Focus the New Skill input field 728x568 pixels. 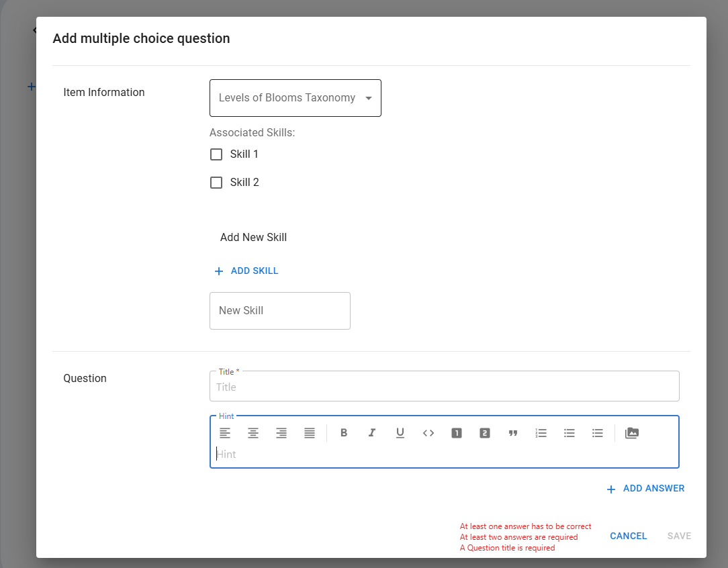pos(280,311)
